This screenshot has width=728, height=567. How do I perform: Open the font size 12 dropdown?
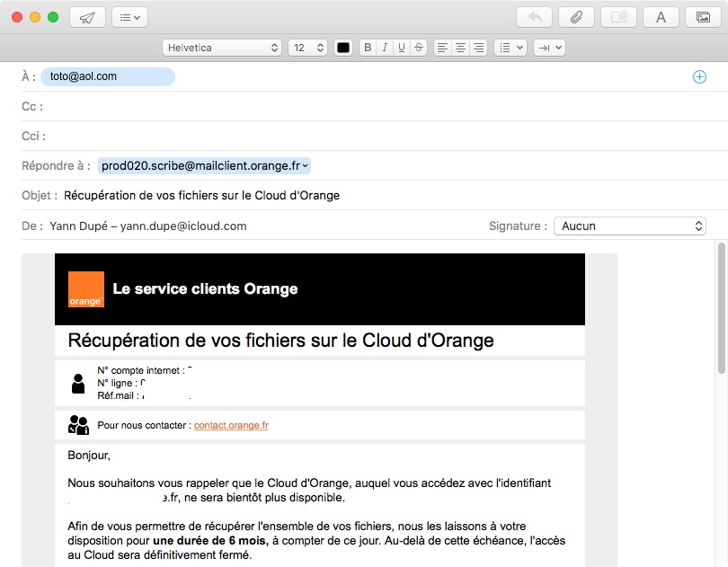pos(307,48)
